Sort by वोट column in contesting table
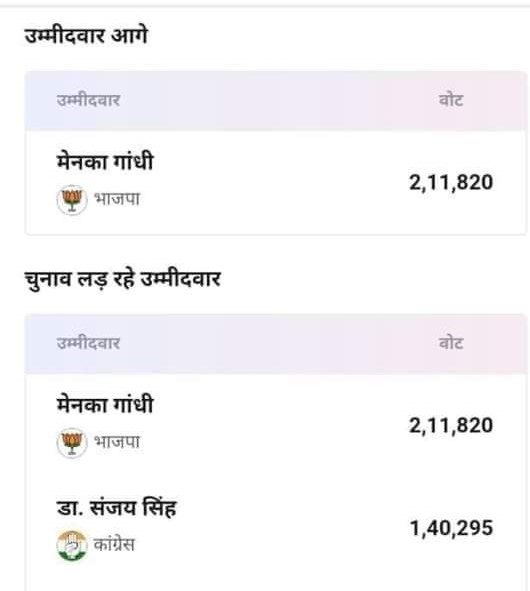The image size is (530, 591). click(451, 343)
